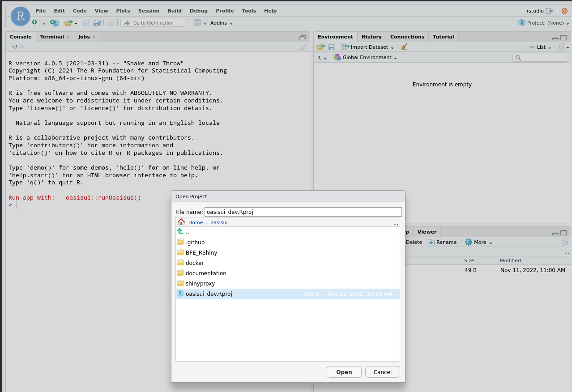Select the BFE_RShiny folder
Viewport: 572px width, 392px height.
pos(288,252)
